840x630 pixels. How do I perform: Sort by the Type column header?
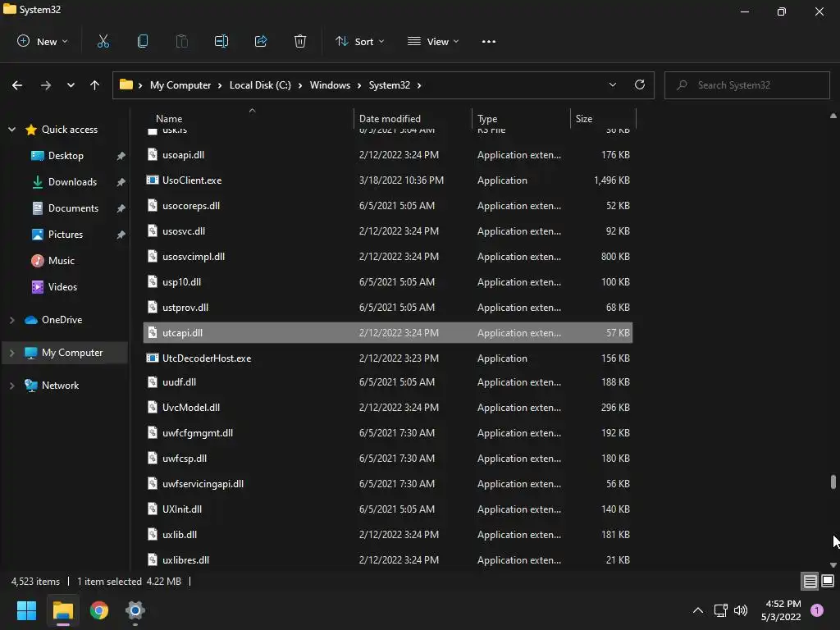487,119
